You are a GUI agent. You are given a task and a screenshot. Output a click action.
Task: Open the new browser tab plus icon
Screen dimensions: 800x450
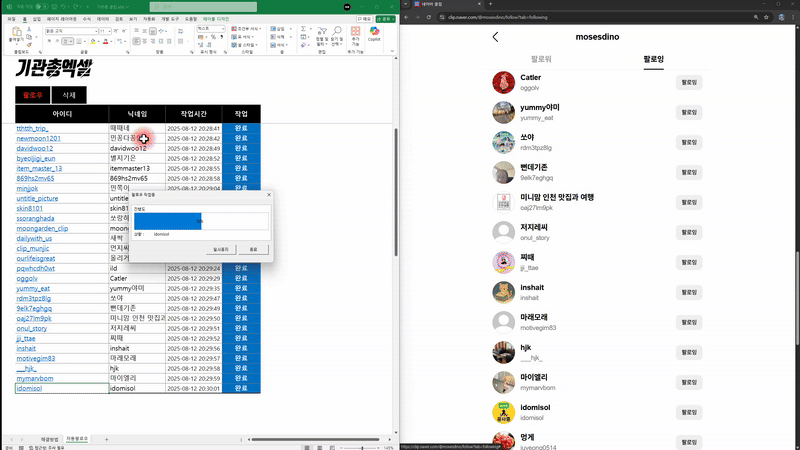tap(490, 4)
